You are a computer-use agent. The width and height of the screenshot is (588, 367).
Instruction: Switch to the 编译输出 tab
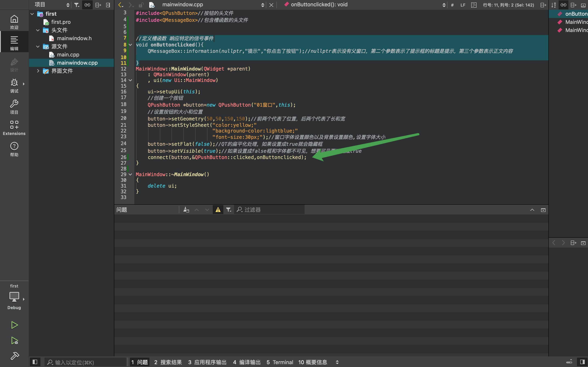coord(247,362)
